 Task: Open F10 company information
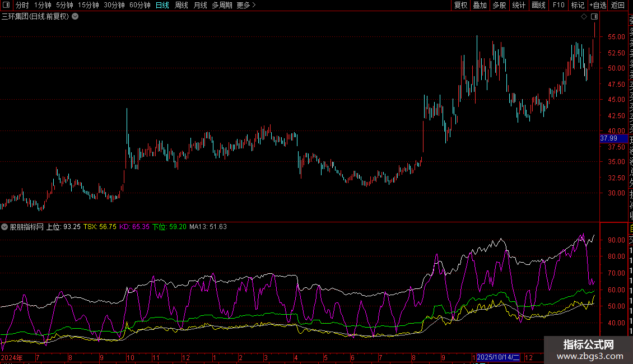tap(558, 5)
